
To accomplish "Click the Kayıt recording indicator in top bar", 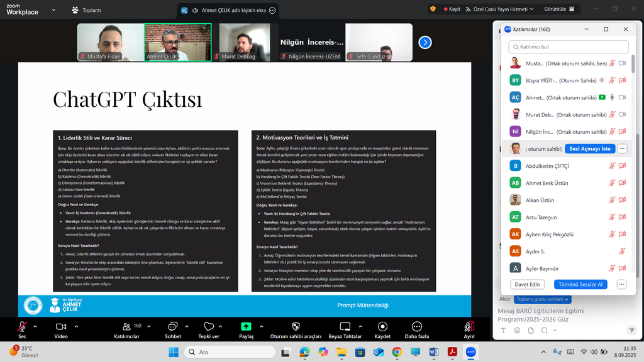I will (x=452, y=9).
